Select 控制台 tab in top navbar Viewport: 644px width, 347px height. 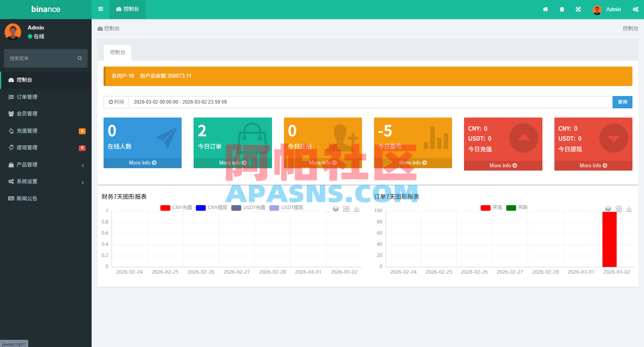click(127, 9)
